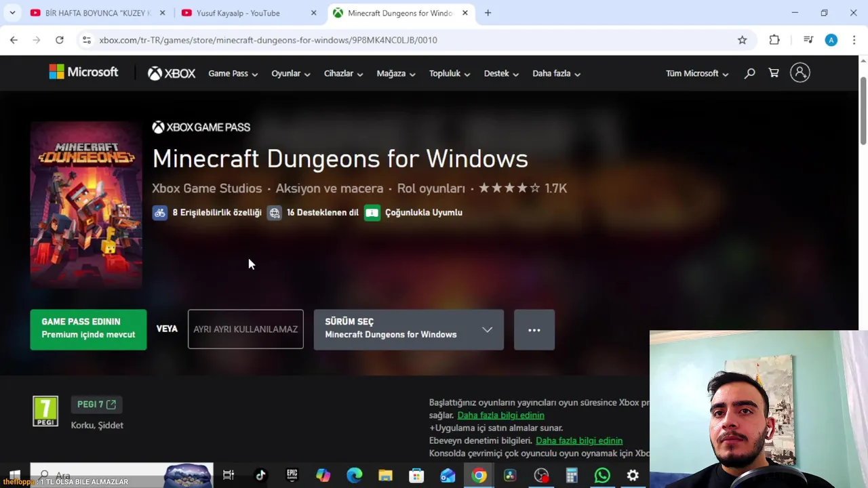Open the Xbox home logo
This screenshot has width=868, height=488.
click(x=172, y=73)
